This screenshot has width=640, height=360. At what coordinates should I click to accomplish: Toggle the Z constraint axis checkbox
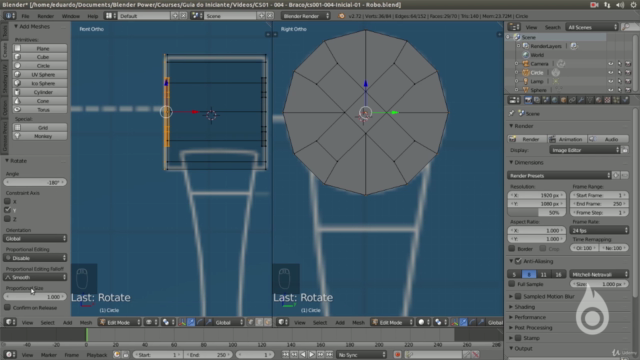(x=7, y=219)
